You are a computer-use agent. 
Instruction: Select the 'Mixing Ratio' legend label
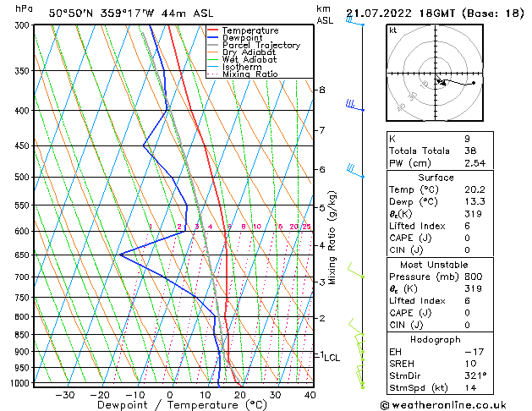pyautogui.click(x=250, y=74)
